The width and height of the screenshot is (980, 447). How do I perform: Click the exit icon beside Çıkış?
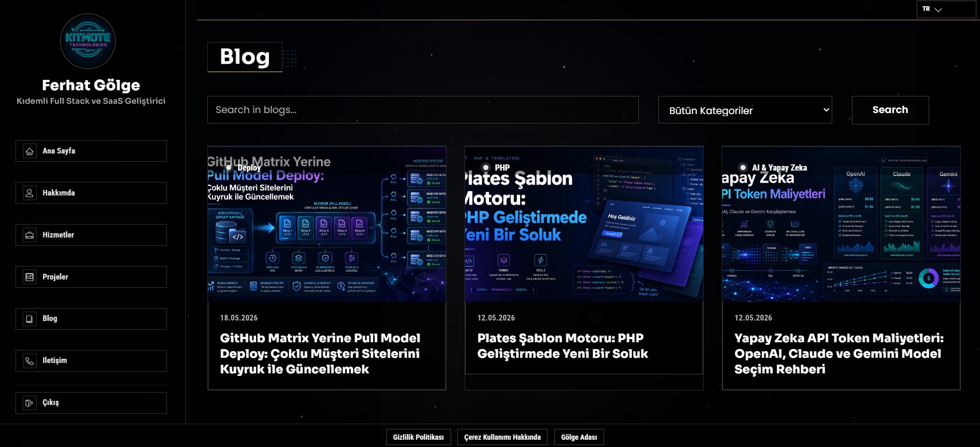[x=30, y=403]
